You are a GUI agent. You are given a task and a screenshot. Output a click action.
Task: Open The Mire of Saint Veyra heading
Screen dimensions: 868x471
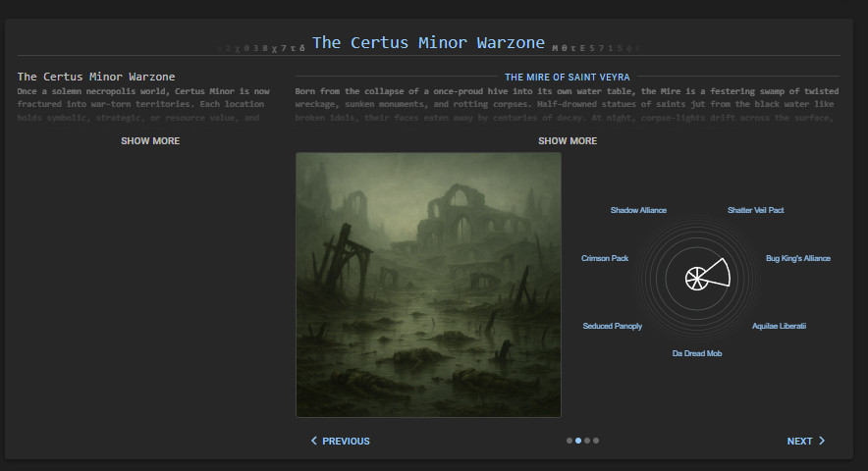pyautogui.click(x=568, y=77)
